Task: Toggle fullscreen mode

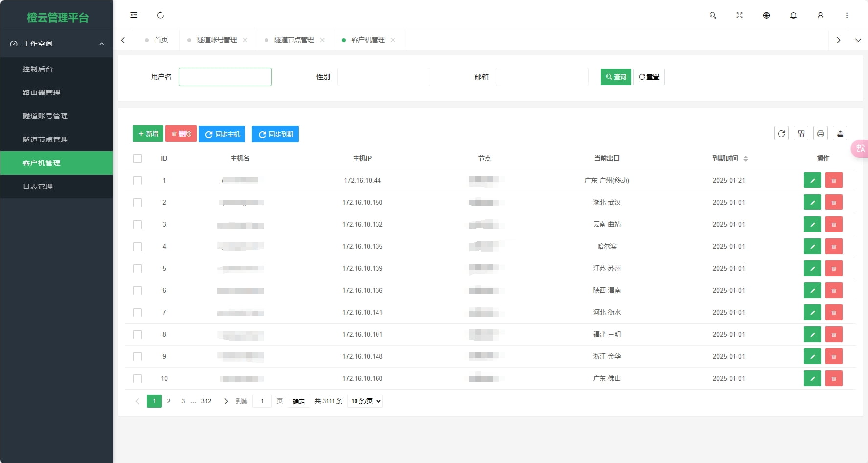Action: (739, 15)
